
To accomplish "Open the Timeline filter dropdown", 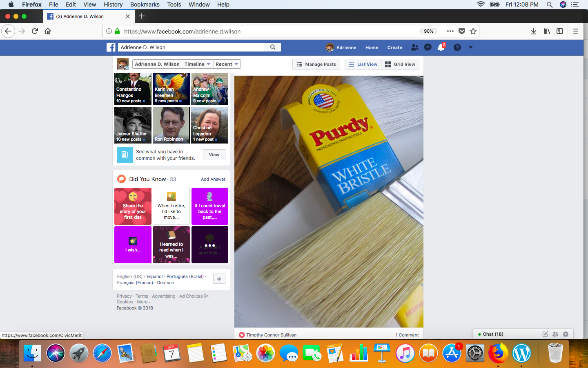I will (197, 64).
